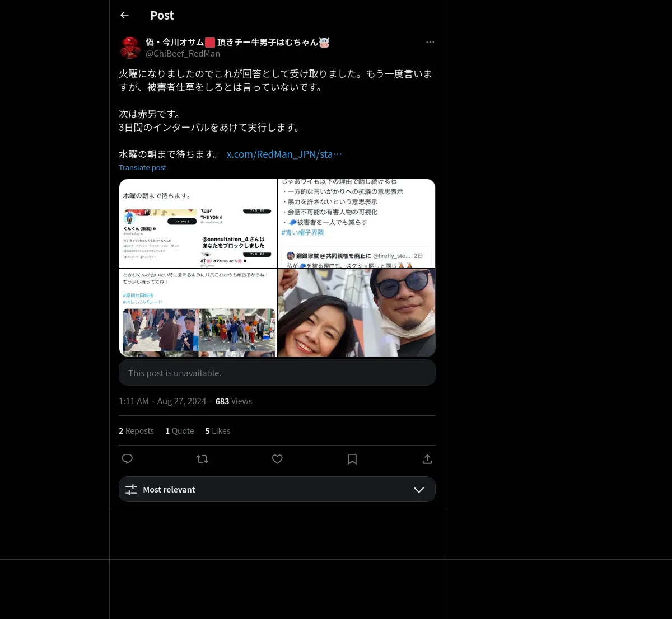Open the top-left screenshot image
Viewport: 672px width, 619px height.
tap(198, 223)
